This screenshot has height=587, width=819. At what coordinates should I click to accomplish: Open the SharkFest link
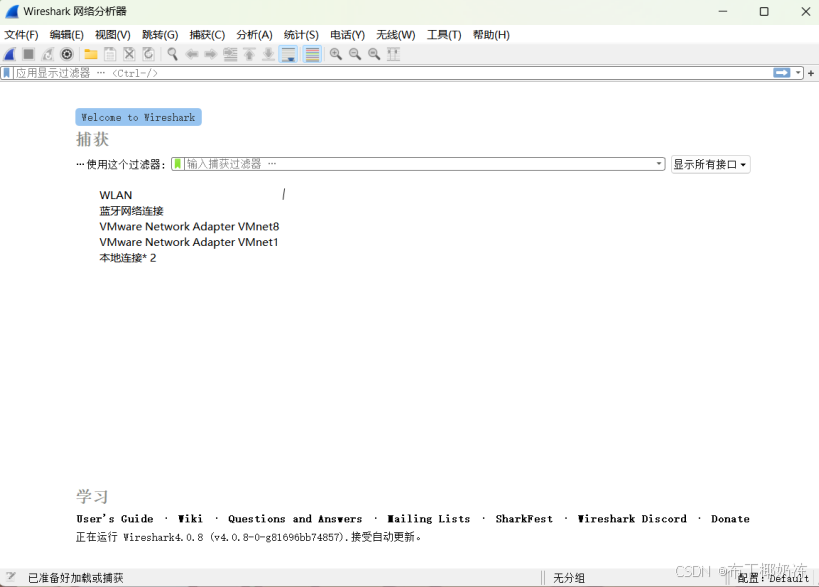[524, 519]
